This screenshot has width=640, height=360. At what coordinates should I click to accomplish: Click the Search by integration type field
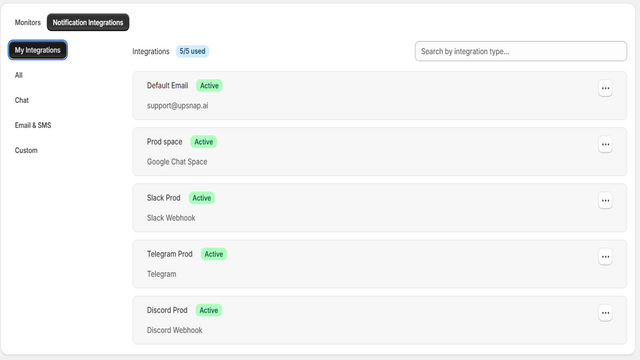click(x=521, y=51)
